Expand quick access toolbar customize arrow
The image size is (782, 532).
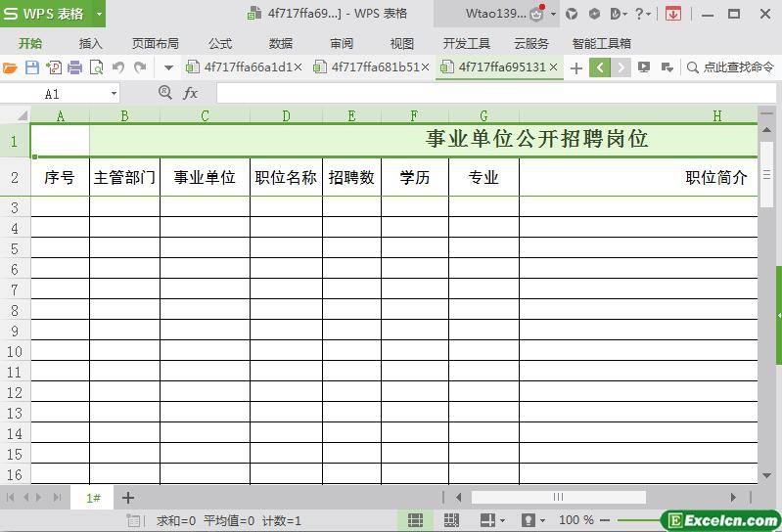coord(168,67)
